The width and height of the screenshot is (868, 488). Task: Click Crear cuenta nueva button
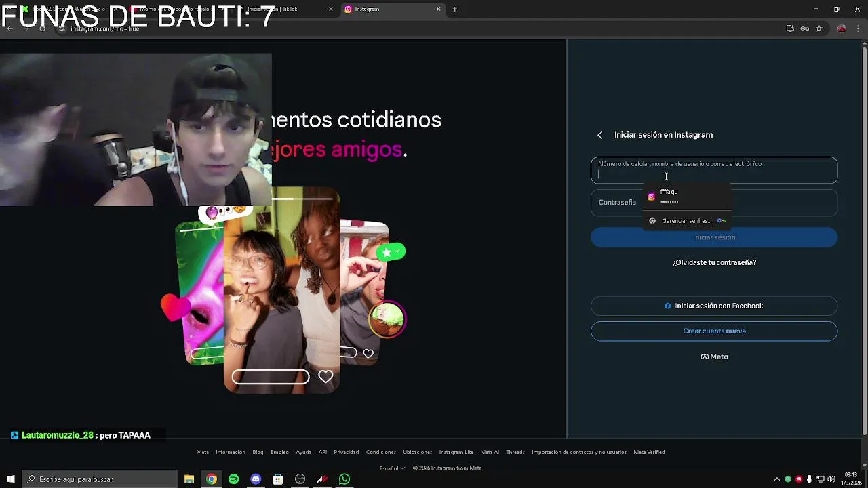coord(714,331)
